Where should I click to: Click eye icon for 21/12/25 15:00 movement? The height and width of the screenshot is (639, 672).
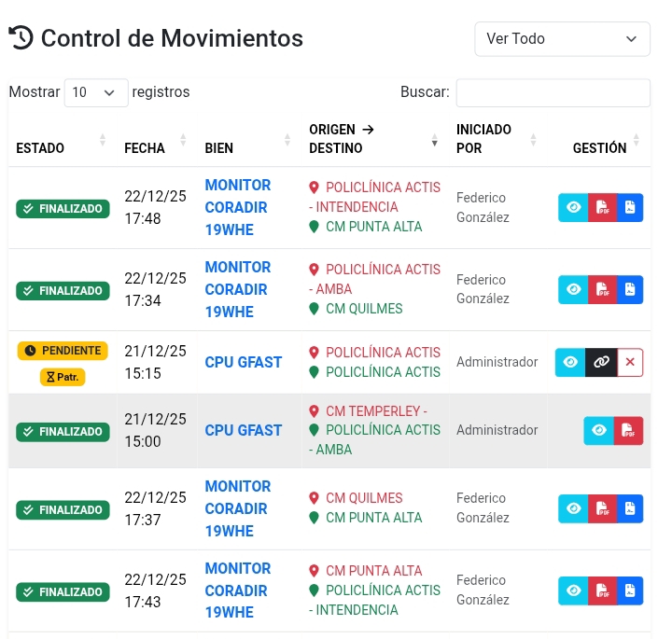(599, 430)
